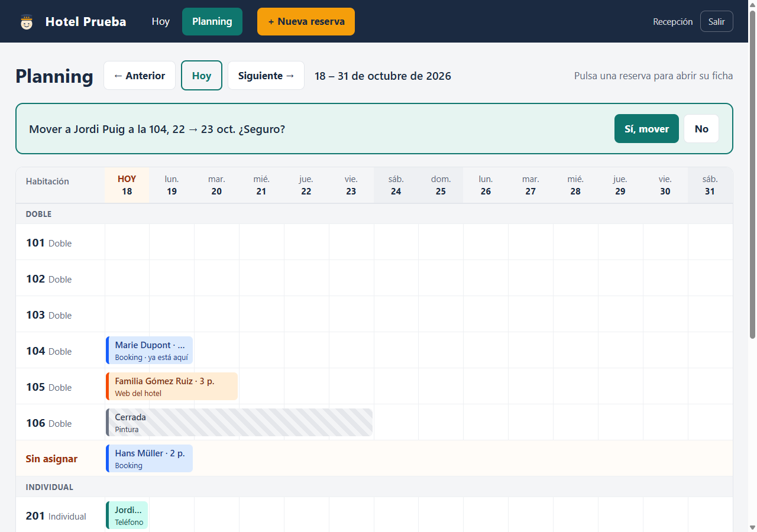
Task: Click the Sin asignar row label
Action: pyautogui.click(x=51, y=459)
